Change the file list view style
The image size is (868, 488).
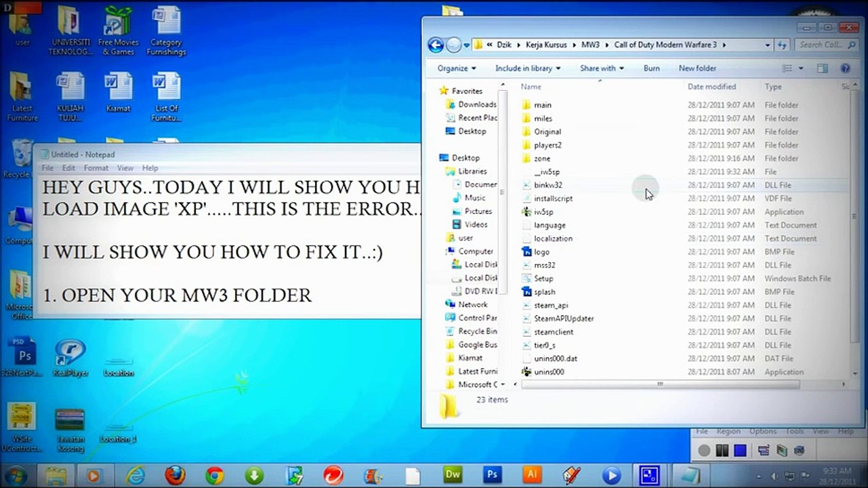click(787, 68)
